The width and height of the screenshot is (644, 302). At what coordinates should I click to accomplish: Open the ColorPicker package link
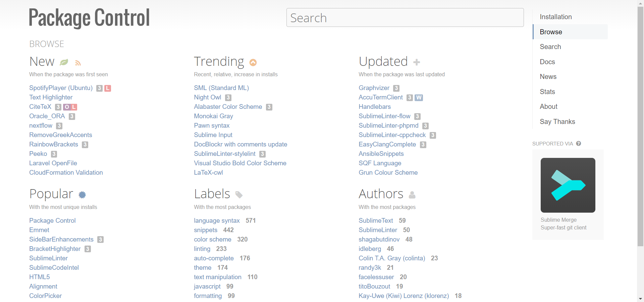point(46,296)
